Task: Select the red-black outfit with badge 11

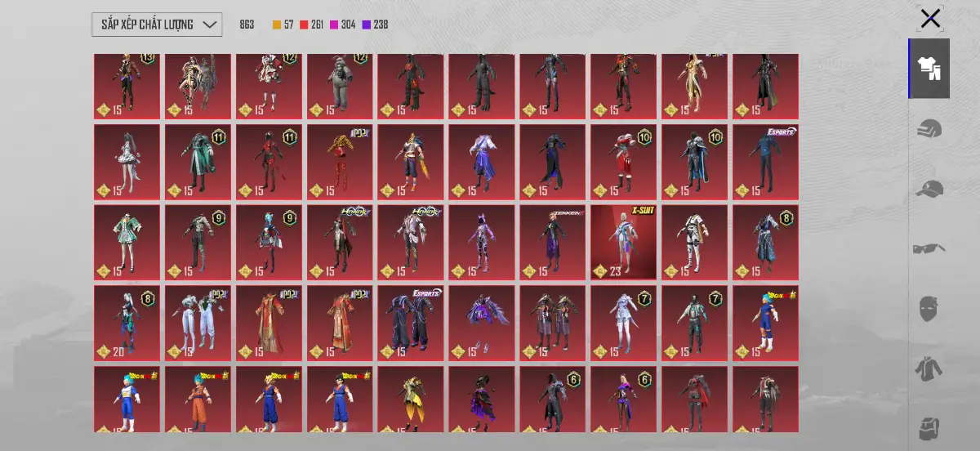Action: coord(269,162)
